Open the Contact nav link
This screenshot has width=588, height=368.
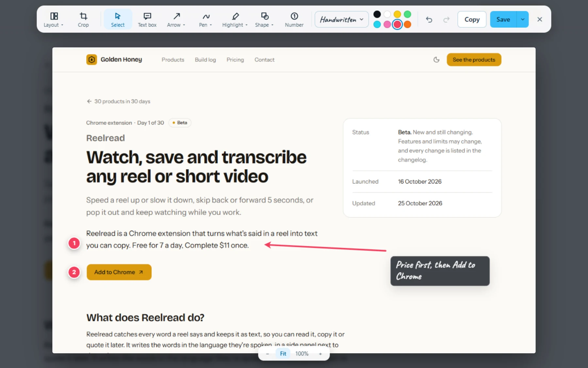point(264,60)
